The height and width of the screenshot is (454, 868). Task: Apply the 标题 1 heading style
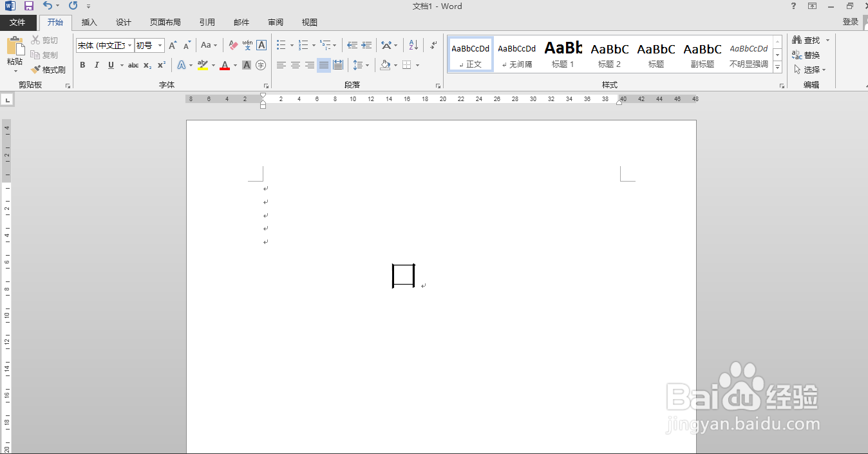click(x=563, y=54)
